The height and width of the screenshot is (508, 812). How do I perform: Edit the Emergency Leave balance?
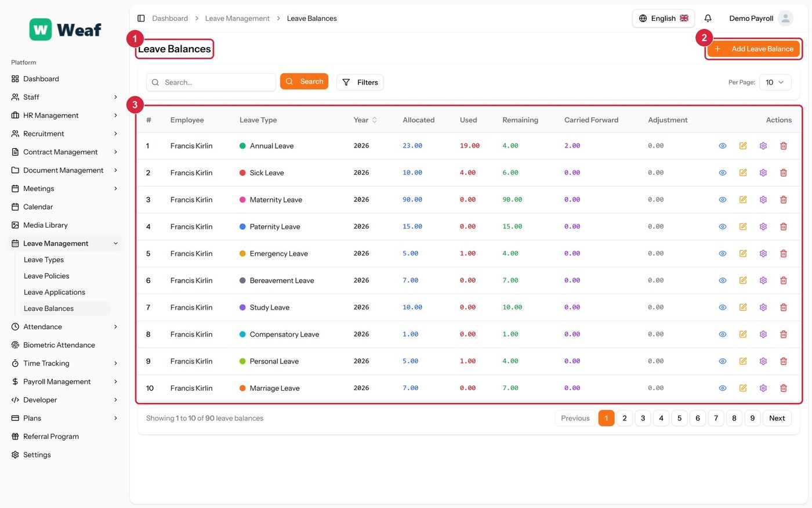743,254
